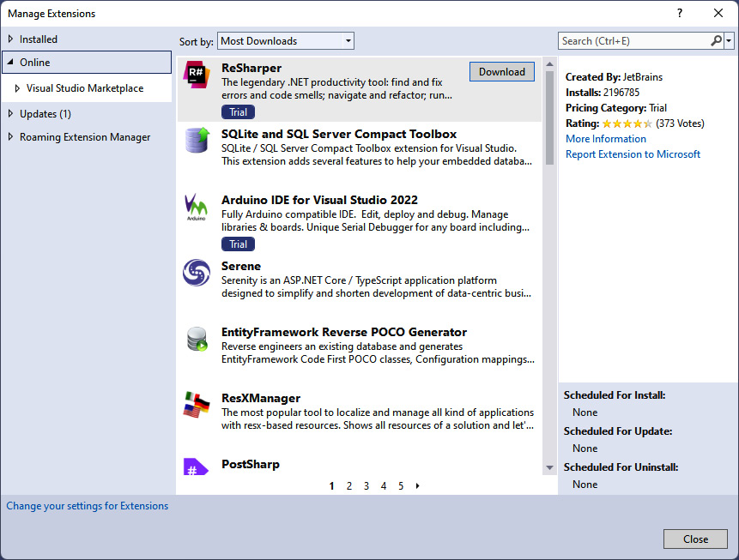Click the Arduino IDE extension icon
Screen dimensions: 739x560
(x=196, y=207)
